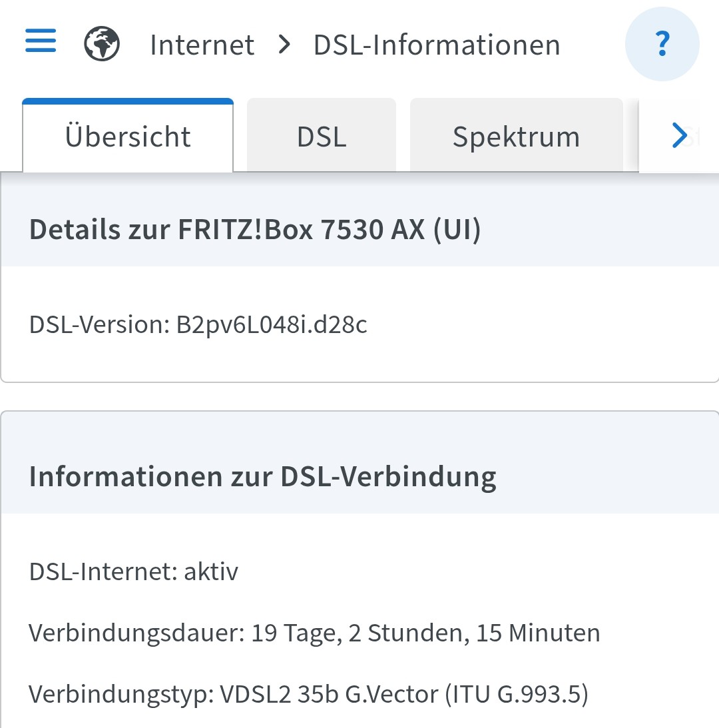
Task: Click the DSL-Version label
Action: 99,324
